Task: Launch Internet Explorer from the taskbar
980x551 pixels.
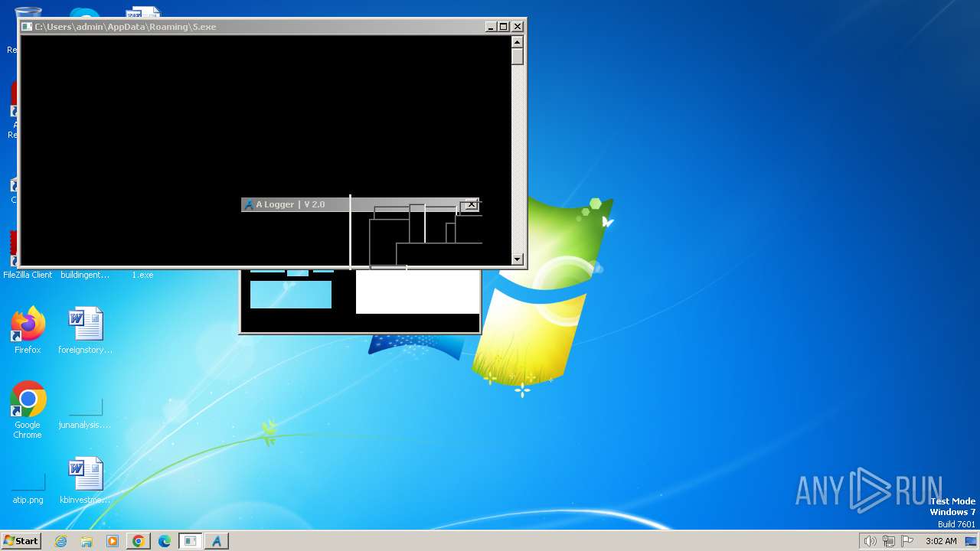Action: [61, 541]
